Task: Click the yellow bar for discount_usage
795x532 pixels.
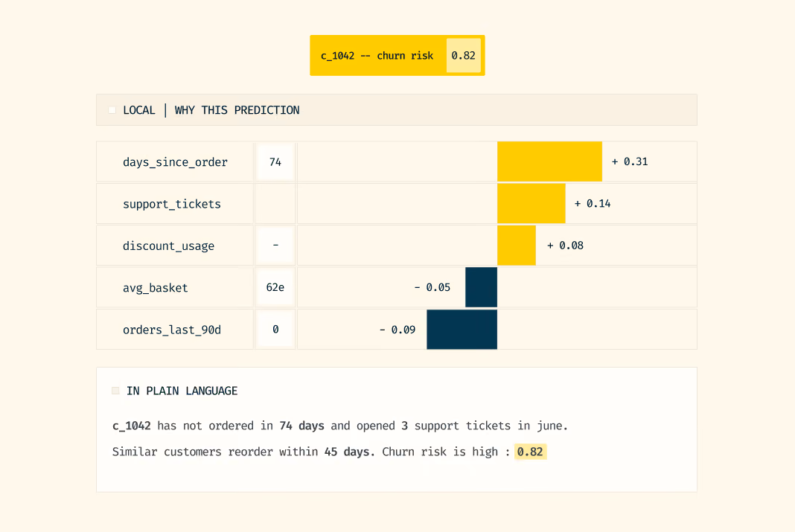Action: pyautogui.click(x=517, y=246)
